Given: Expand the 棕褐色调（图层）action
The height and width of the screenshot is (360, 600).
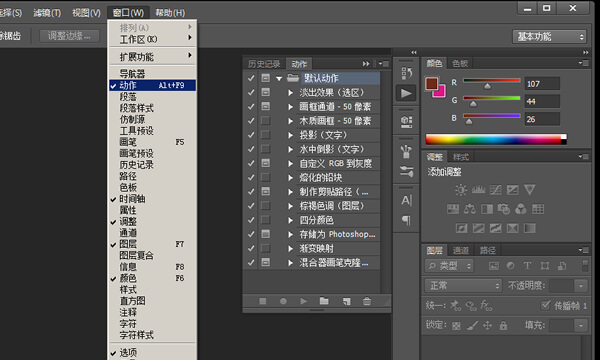Looking at the screenshot, I should (x=290, y=206).
